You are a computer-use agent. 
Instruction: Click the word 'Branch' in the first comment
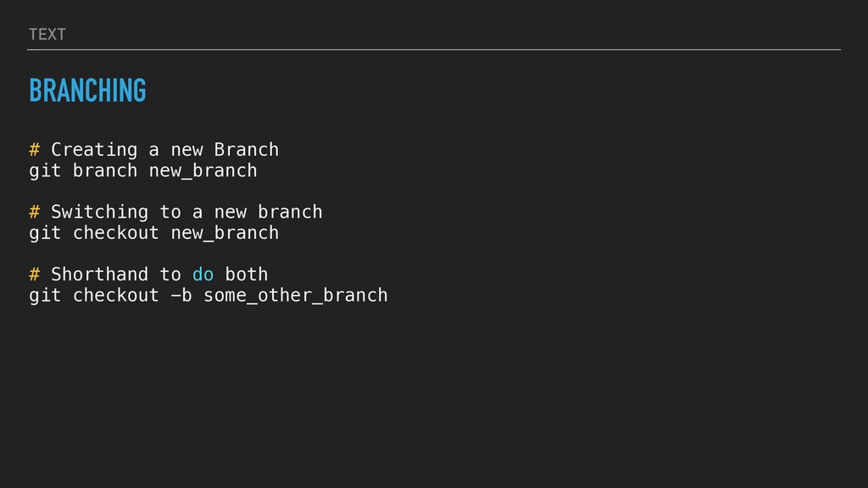(246, 150)
